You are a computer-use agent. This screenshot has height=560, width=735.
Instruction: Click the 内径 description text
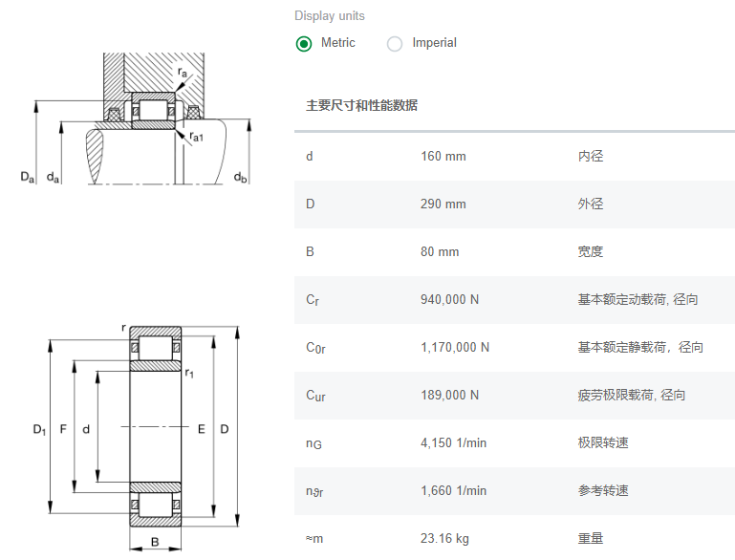590,156
